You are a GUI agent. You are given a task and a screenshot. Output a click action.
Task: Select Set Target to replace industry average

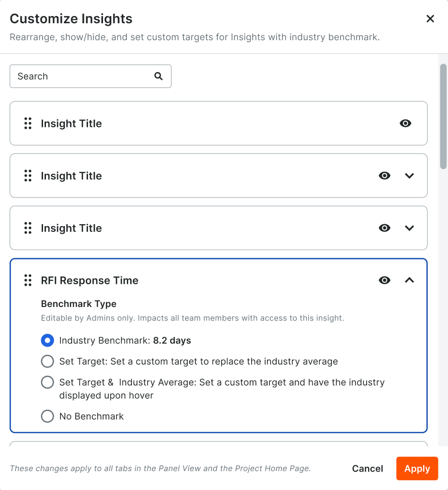tap(47, 361)
